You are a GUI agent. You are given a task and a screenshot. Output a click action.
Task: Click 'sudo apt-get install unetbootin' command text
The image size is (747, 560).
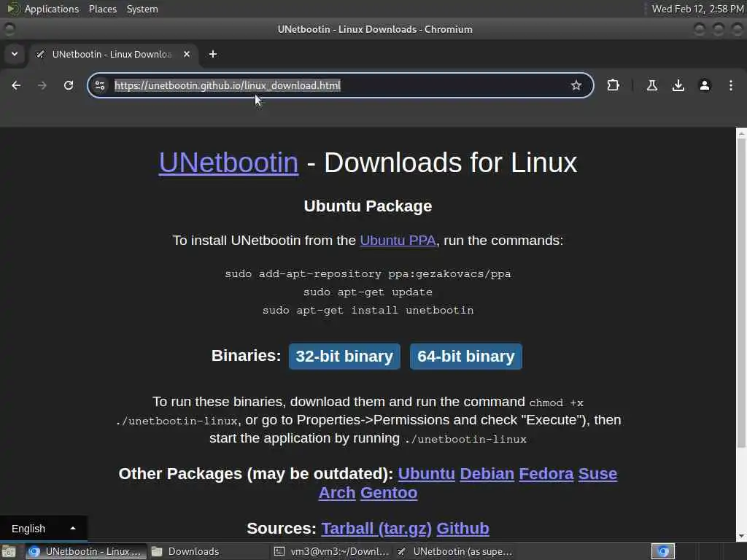tap(368, 310)
